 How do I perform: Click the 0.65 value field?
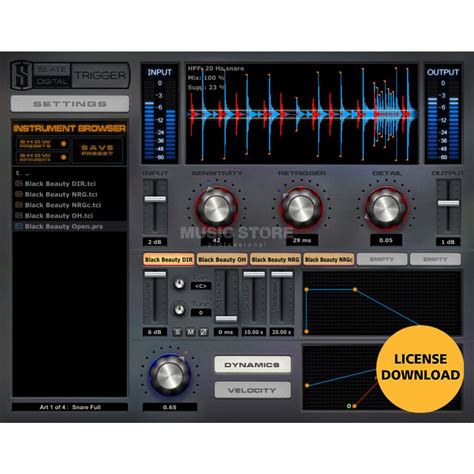pyautogui.click(x=170, y=407)
